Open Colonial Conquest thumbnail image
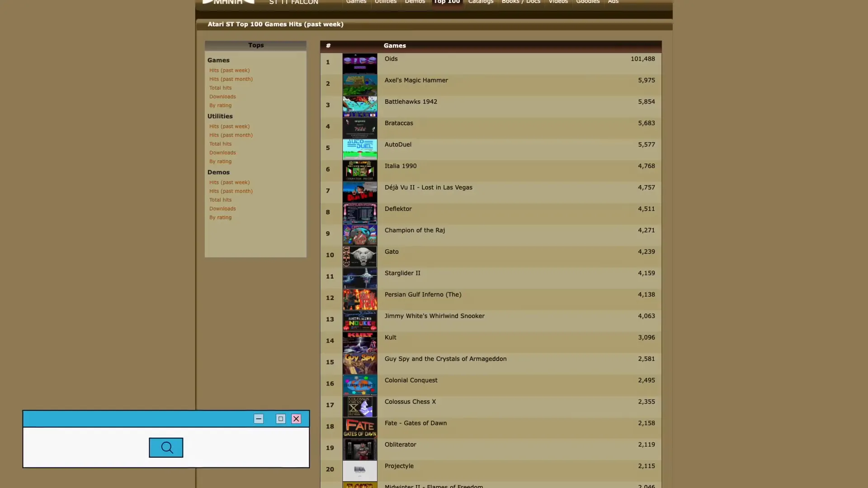Image resolution: width=868 pixels, height=488 pixels. (360, 385)
